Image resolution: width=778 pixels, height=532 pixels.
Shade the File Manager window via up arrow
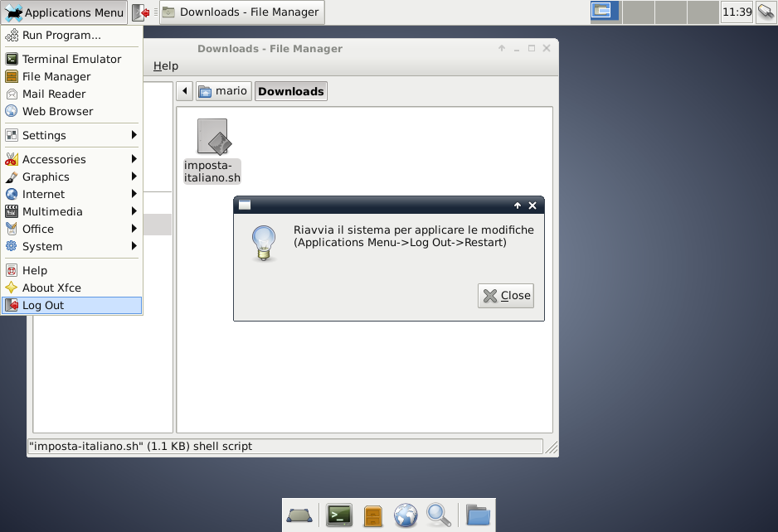pyautogui.click(x=502, y=48)
